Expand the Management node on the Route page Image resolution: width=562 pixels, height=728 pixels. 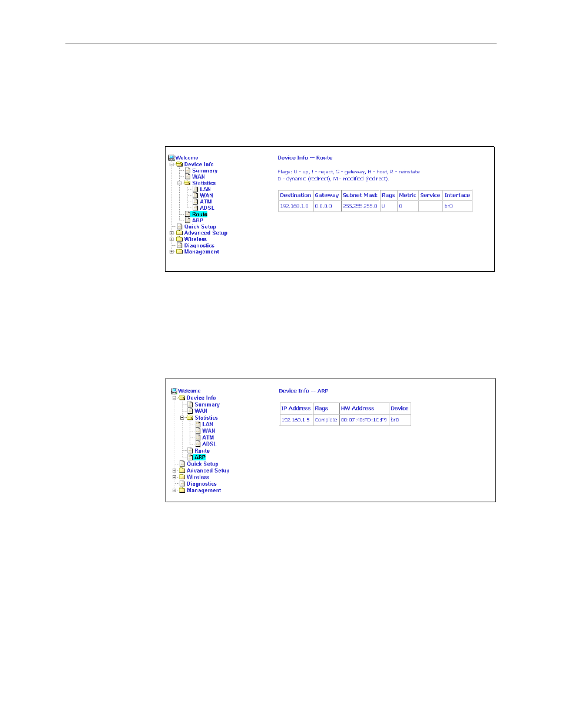point(172,252)
